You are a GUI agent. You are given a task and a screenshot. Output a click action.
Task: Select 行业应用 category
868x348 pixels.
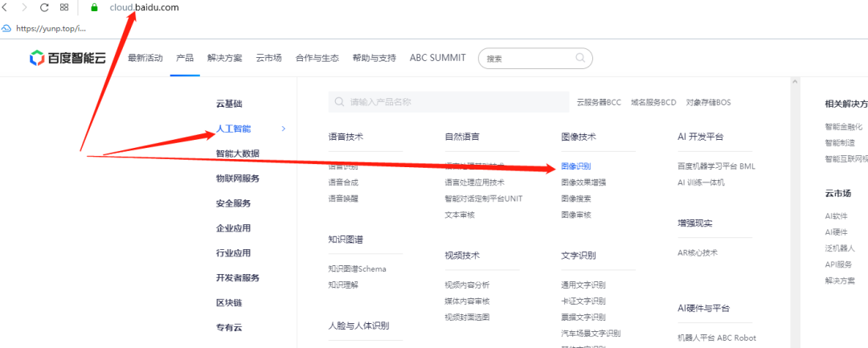[x=233, y=253]
